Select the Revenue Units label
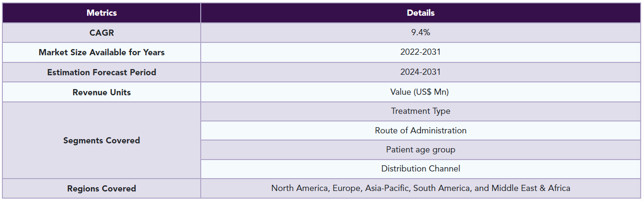644x201 pixels. pyautogui.click(x=101, y=92)
